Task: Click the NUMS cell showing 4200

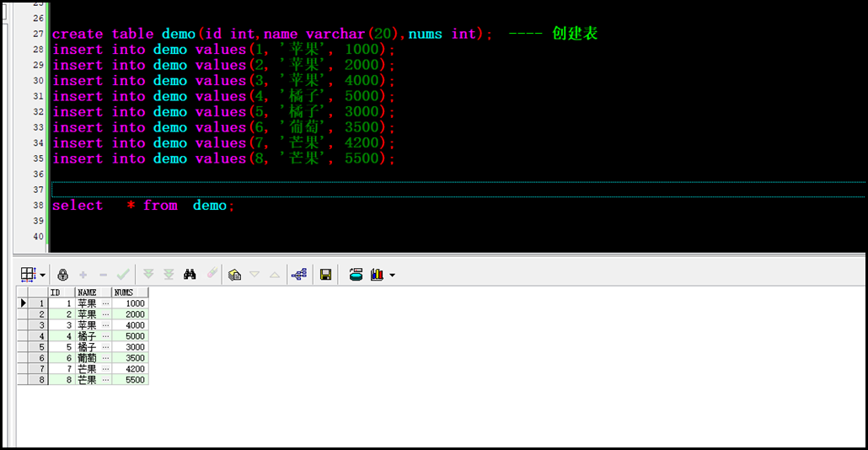Action: [x=130, y=368]
